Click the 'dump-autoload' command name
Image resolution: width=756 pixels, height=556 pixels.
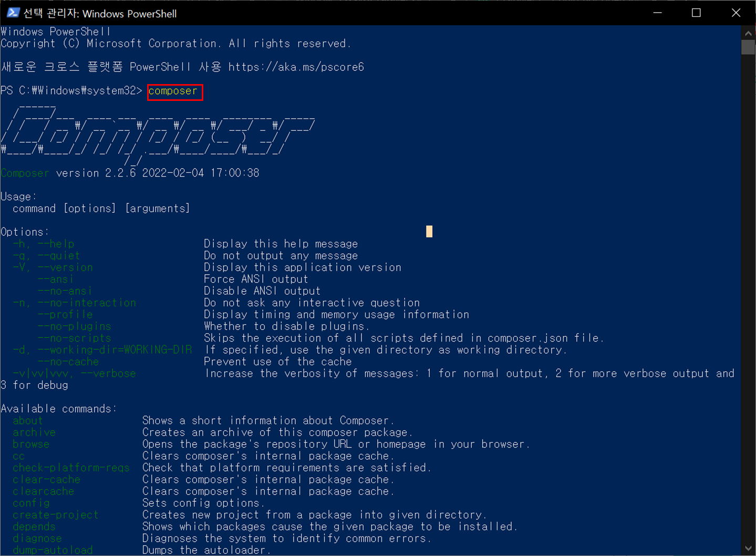tap(53, 550)
